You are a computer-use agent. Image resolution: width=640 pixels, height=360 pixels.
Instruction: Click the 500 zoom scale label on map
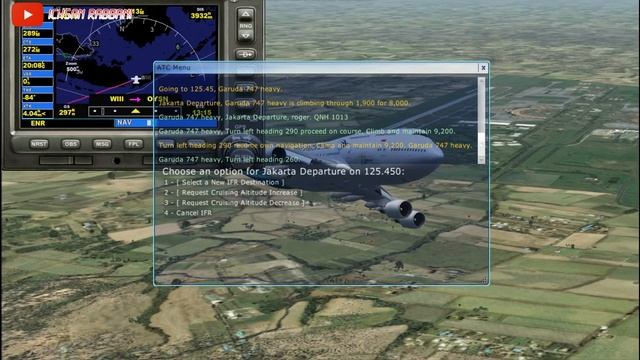point(72,69)
